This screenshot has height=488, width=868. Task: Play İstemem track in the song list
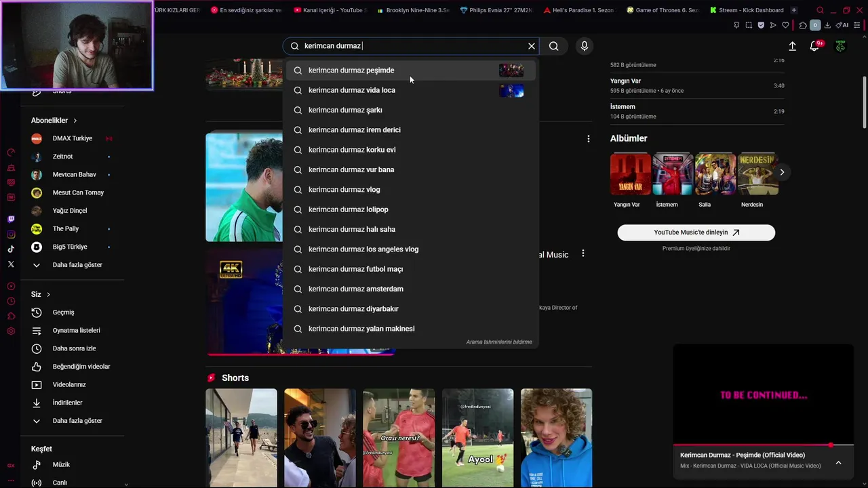click(x=697, y=111)
